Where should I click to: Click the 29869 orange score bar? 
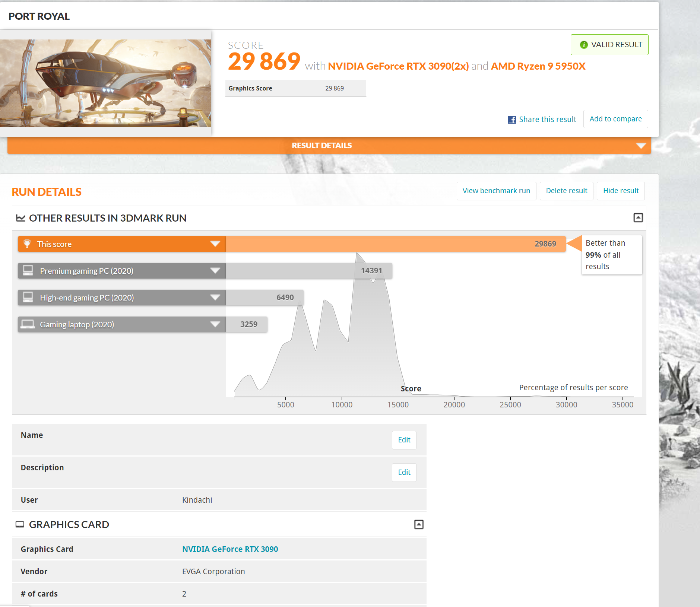click(x=396, y=244)
